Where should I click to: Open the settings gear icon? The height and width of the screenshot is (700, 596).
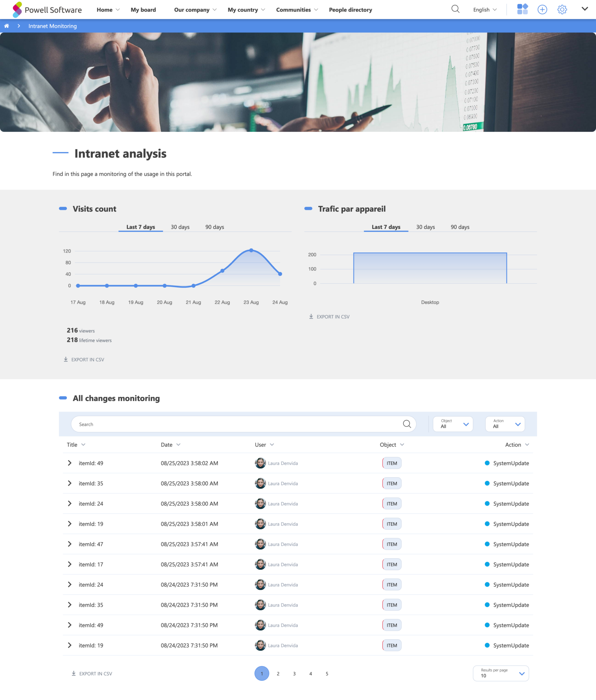click(562, 10)
